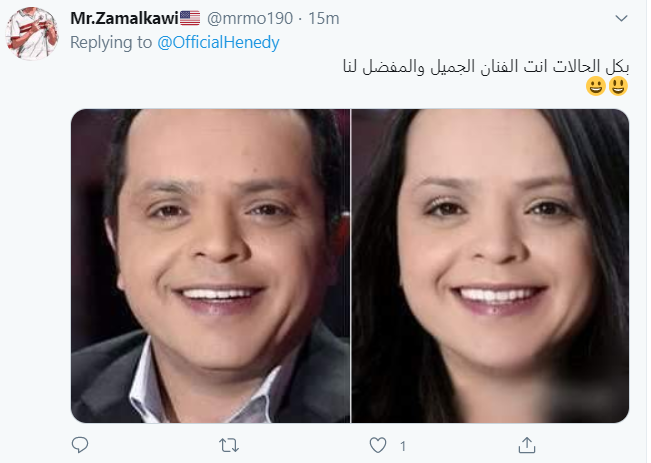This screenshot has width=651, height=463.
Task: Click the left grinning emoji under tweet text
Action: click(x=596, y=86)
